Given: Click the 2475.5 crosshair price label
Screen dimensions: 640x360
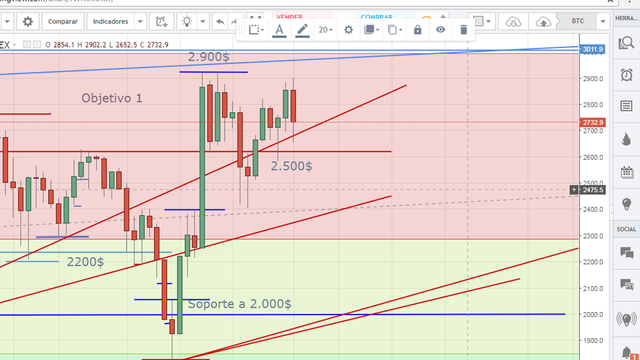Looking at the screenshot, I should [x=592, y=190].
